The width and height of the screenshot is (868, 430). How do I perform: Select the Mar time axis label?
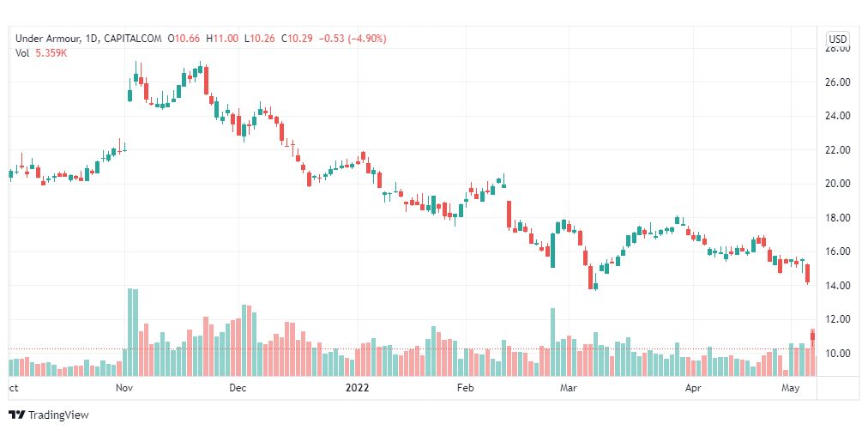pyautogui.click(x=568, y=389)
